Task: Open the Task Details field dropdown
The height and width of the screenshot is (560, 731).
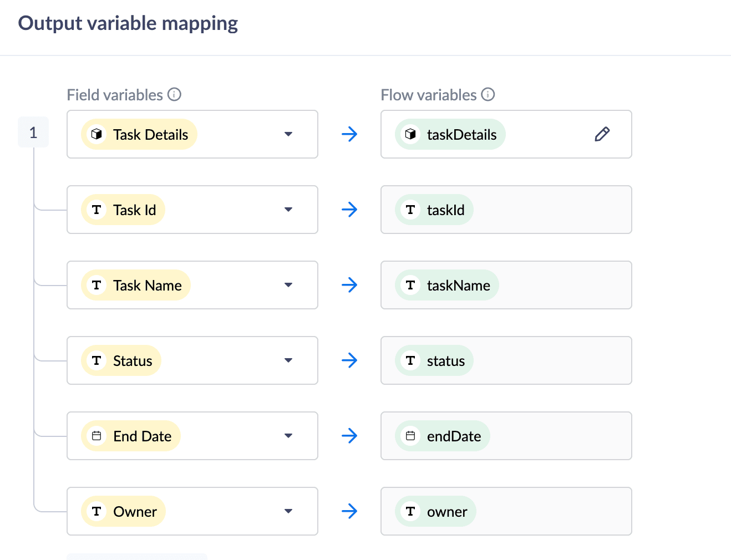Action: [288, 134]
